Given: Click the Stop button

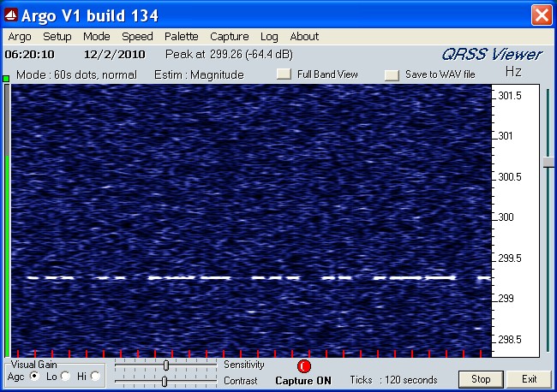Looking at the screenshot, I should 481,379.
